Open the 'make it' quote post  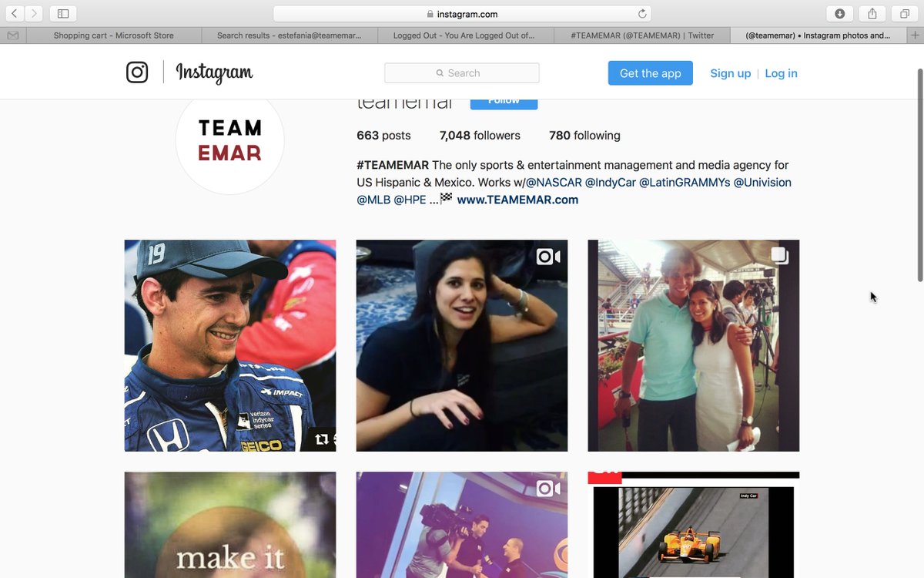[x=230, y=525]
